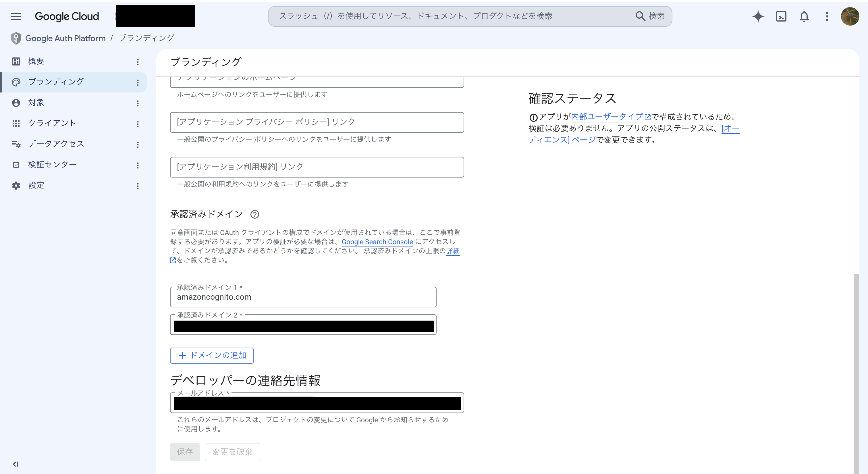Click the 確認ステータス heading
Viewport: 868px width, 474px height.
(x=572, y=99)
